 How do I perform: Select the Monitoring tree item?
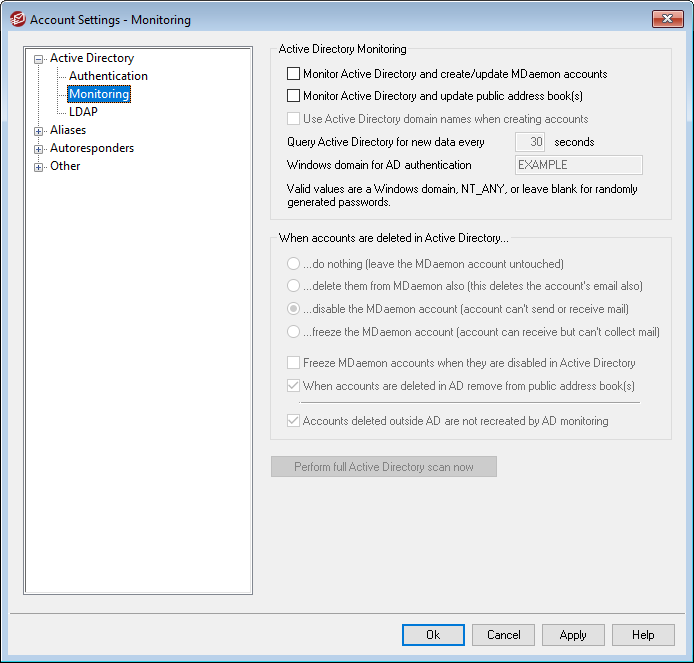99,94
